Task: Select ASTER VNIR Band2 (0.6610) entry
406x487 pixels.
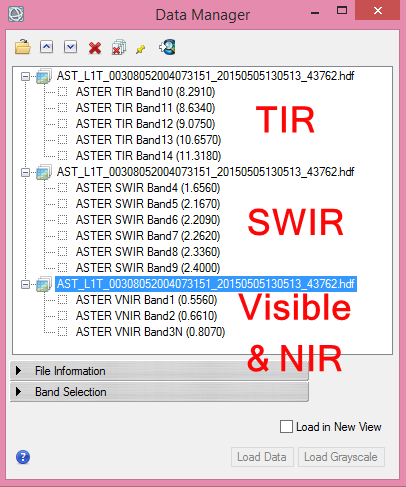Action: pos(146,316)
